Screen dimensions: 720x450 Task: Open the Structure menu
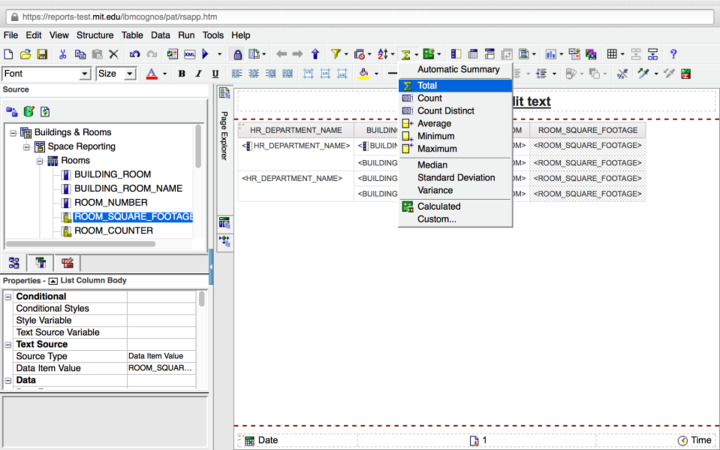95,35
